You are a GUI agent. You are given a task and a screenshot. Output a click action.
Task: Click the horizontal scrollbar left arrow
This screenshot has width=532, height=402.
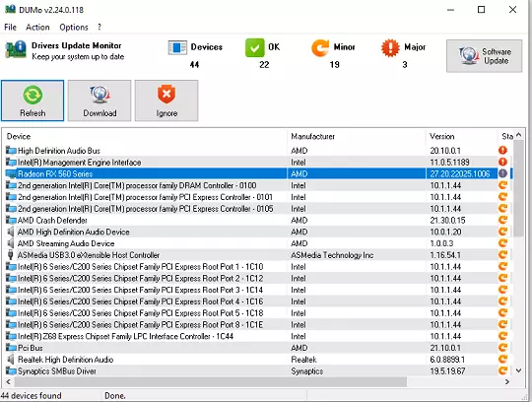8,381
